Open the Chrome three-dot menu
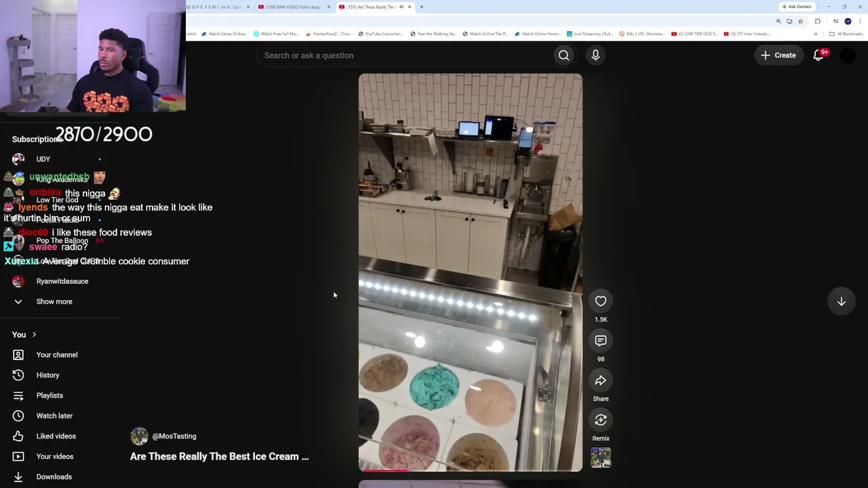 [861, 21]
